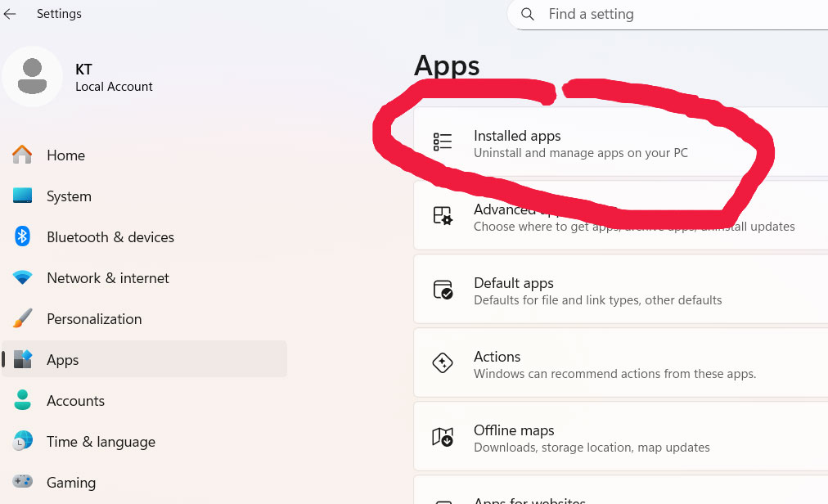Click the Network & internet Wi-Fi icon
The image size is (828, 504).
tap(22, 277)
